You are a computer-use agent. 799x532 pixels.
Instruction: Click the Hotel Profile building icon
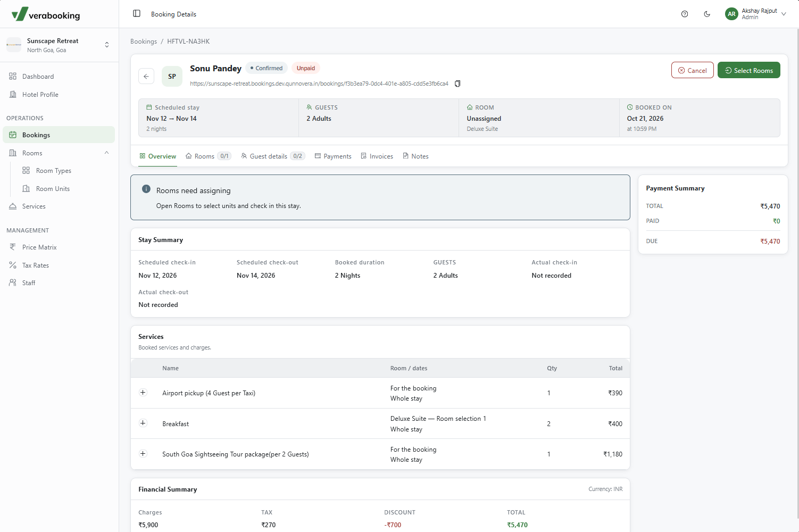(13, 95)
